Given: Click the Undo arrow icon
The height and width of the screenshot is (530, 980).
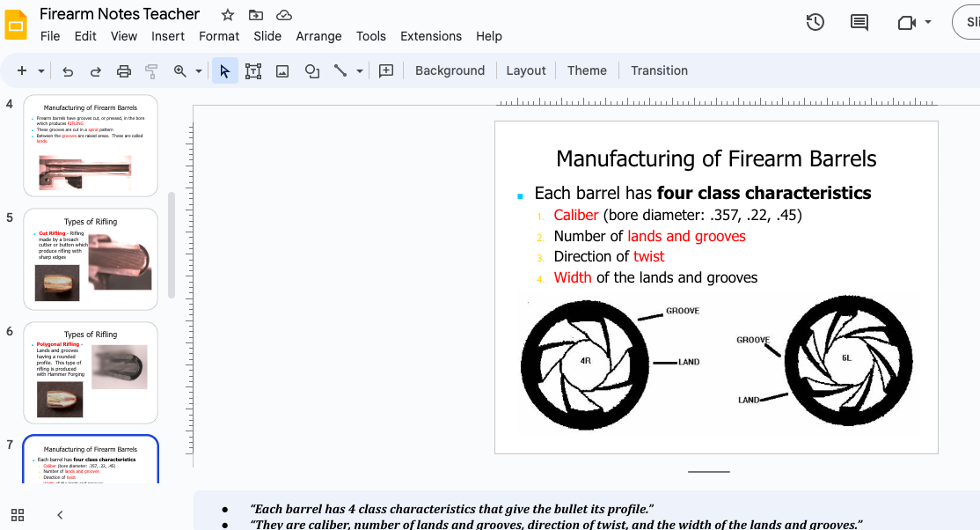Looking at the screenshot, I should point(68,71).
